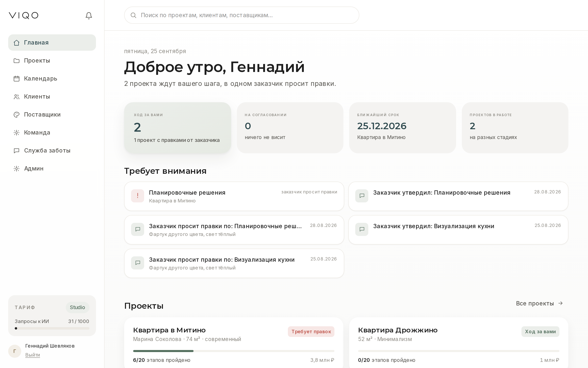Viewport: 588px width, 368px height.
Task: Click the notification bell icon
Action: [89, 16]
